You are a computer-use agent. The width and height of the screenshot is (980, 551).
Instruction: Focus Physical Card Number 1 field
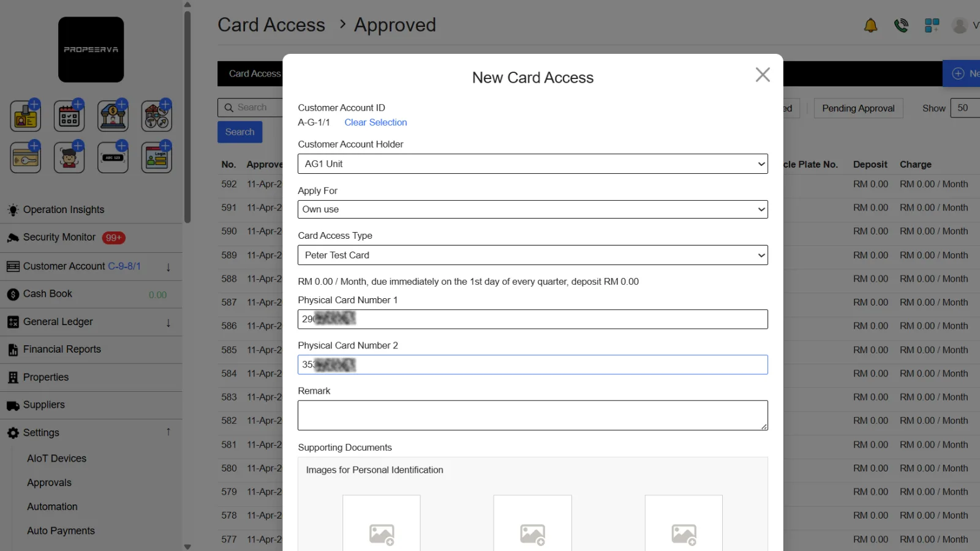[x=533, y=319]
